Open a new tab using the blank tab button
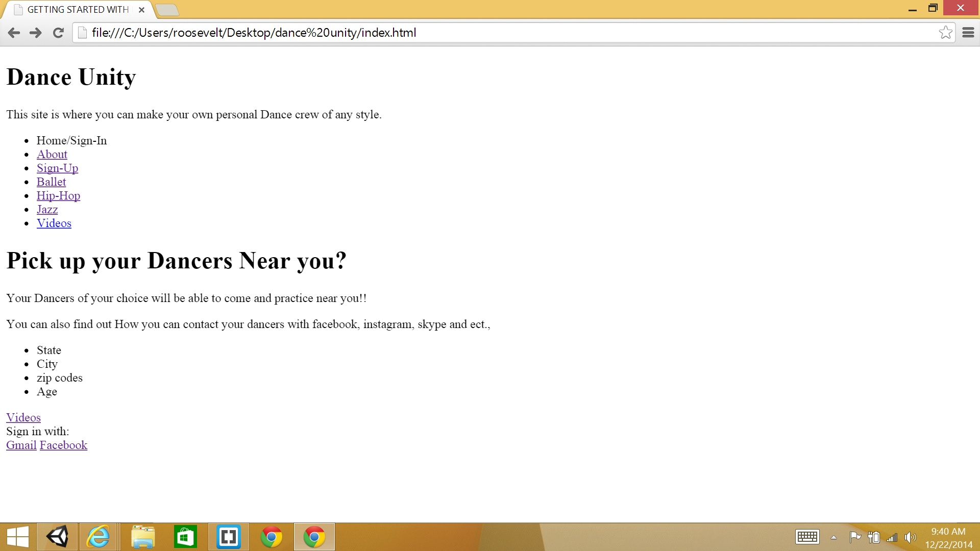Image resolution: width=980 pixels, height=551 pixels. (166, 10)
